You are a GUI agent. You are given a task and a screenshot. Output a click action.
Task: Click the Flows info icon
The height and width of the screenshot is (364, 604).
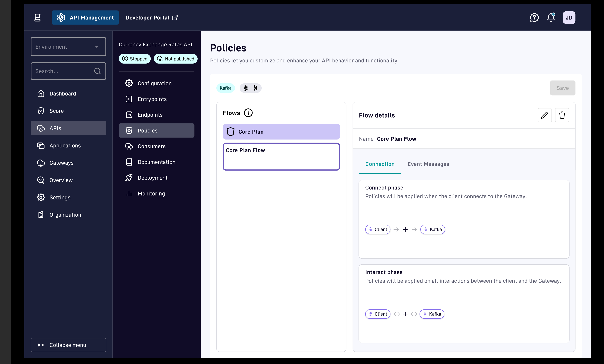(x=248, y=113)
